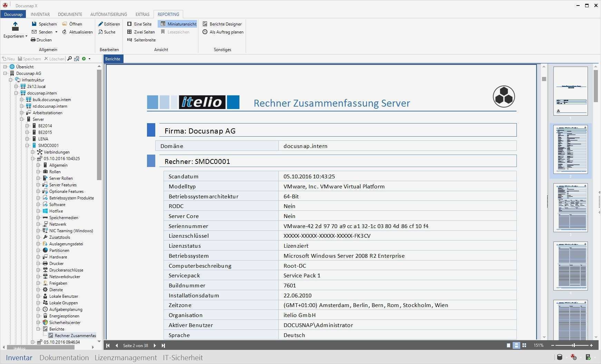Image resolution: width=601 pixels, height=364 pixels.
Task: Schedule with Als Auftrag planen icon
Action: (x=205, y=32)
